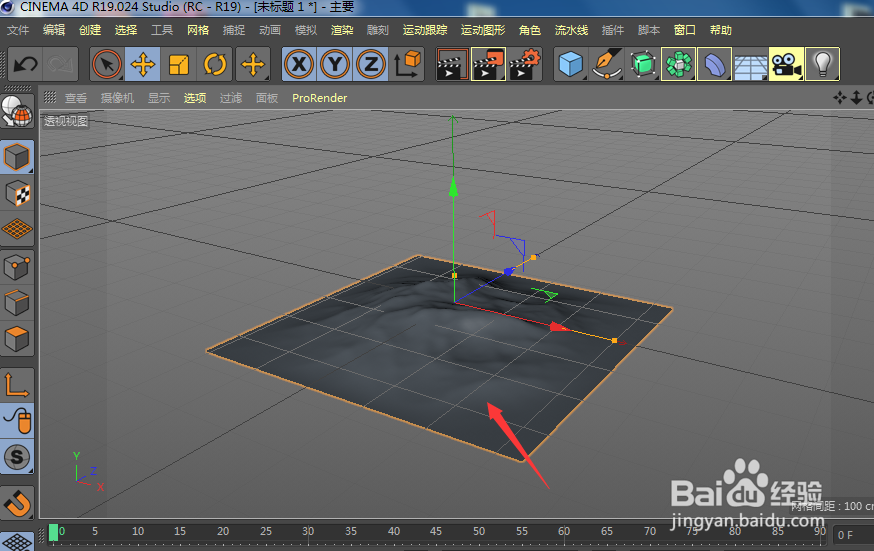Select the Live Selection tool

107,65
